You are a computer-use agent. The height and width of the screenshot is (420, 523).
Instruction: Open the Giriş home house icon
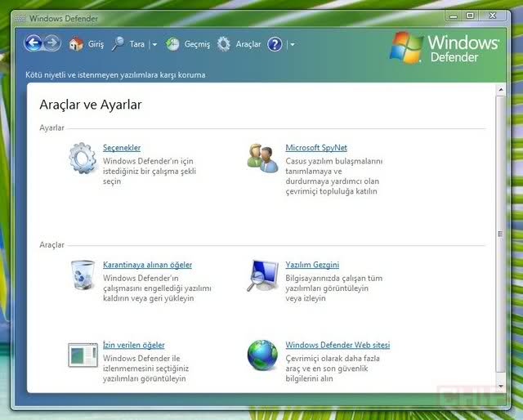[76, 44]
